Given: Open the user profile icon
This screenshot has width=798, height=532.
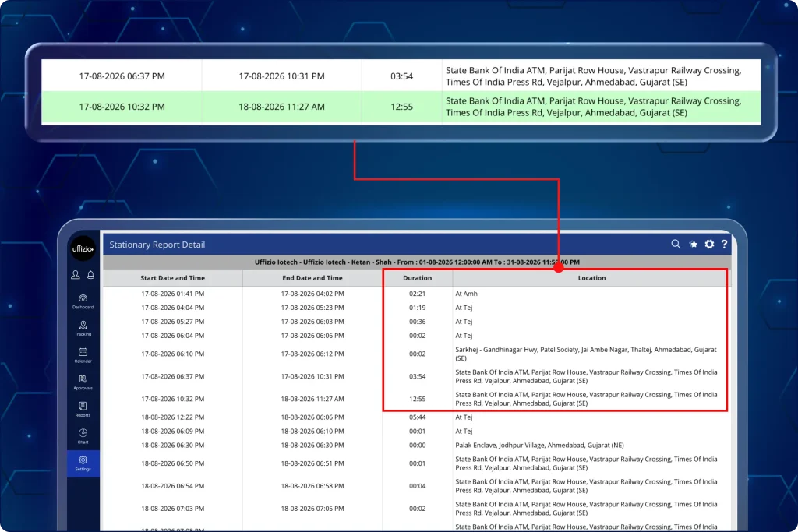Looking at the screenshot, I should (x=76, y=275).
